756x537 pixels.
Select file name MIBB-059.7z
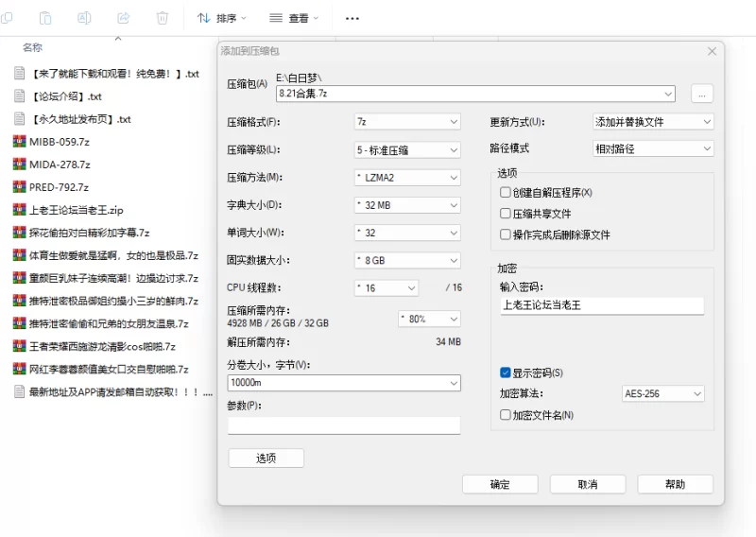tap(60, 142)
